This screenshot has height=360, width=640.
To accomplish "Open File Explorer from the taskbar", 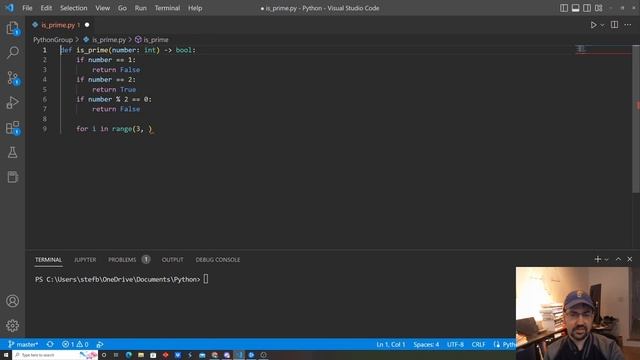I will click(x=141, y=355).
